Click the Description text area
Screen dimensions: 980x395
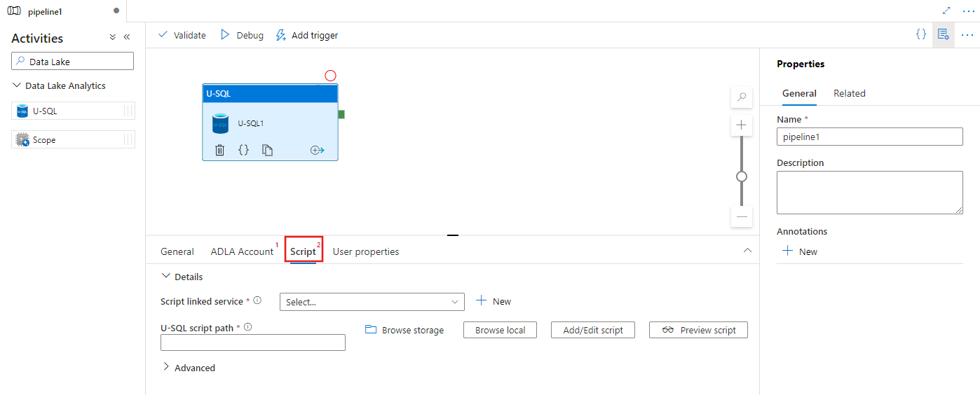tap(870, 193)
